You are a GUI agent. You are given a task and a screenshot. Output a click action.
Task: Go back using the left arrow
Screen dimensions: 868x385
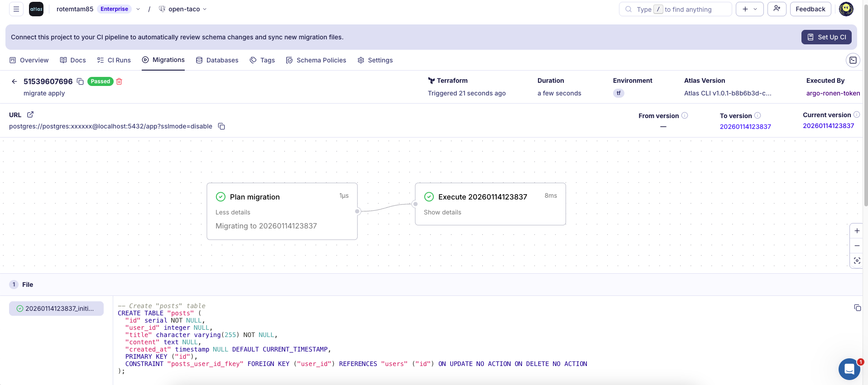(x=14, y=81)
